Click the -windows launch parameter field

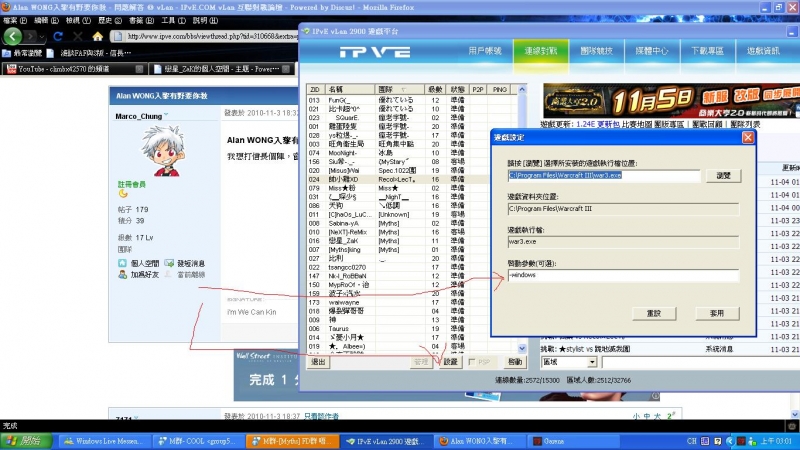(623, 275)
